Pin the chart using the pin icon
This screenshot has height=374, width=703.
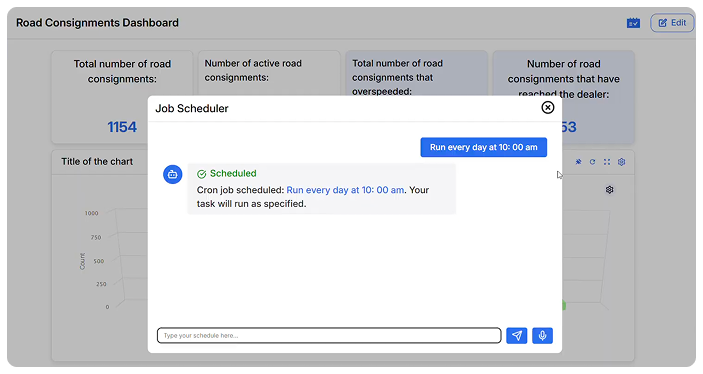coord(578,162)
